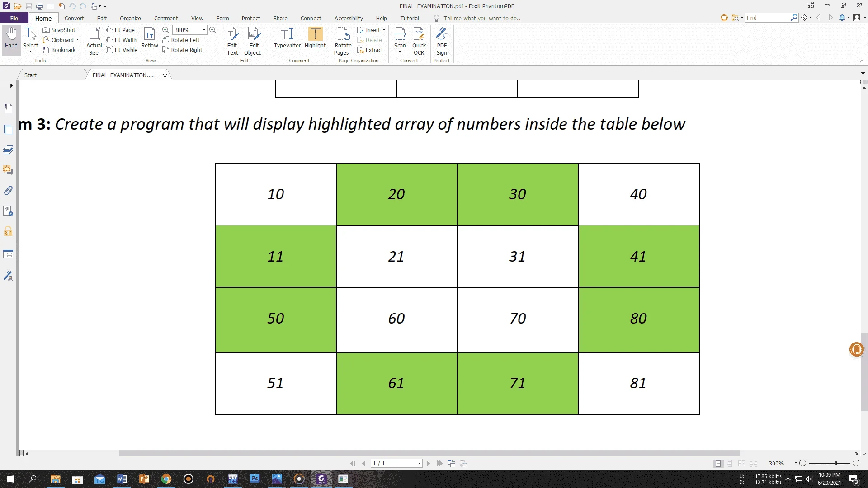Open the status bar zoom level dropdown

pos(796,463)
